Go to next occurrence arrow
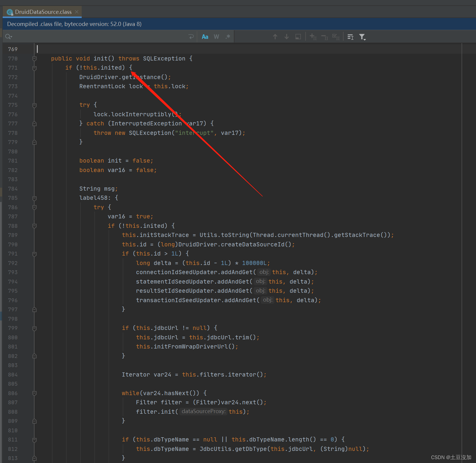Viewport: 476px width, 463px height. tap(287, 37)
